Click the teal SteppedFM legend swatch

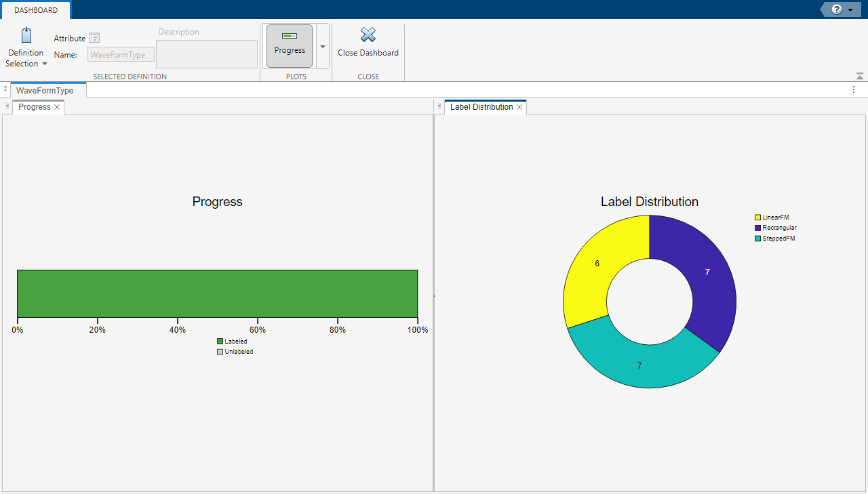[x=757, y=239]
